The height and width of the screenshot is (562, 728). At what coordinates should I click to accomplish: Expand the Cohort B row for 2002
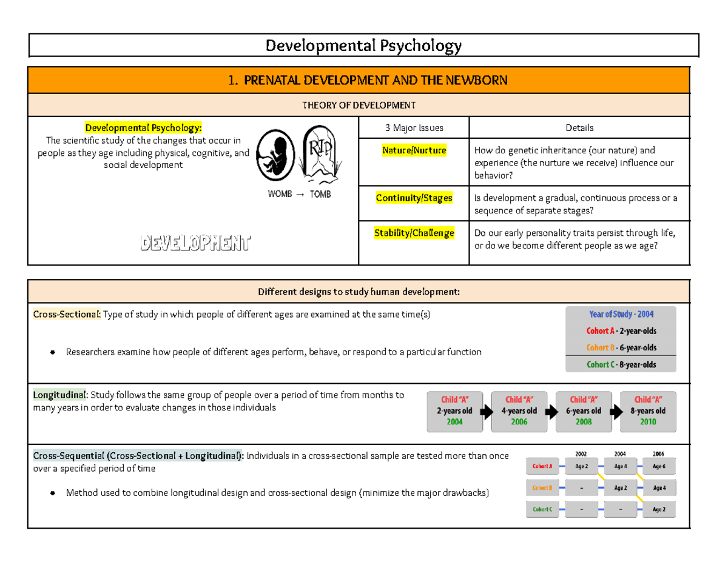[581, 487]
